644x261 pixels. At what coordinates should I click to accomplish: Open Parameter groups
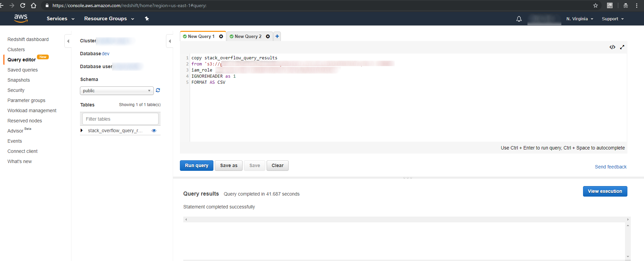(x=26, y=100)
